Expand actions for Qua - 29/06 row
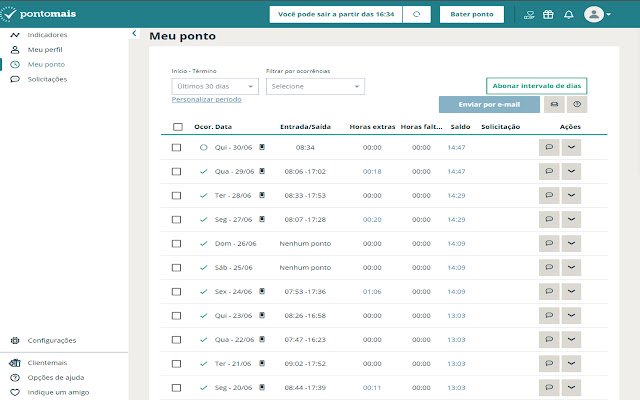The width and height of the screenshot is (640, 400). coord(571,171)
